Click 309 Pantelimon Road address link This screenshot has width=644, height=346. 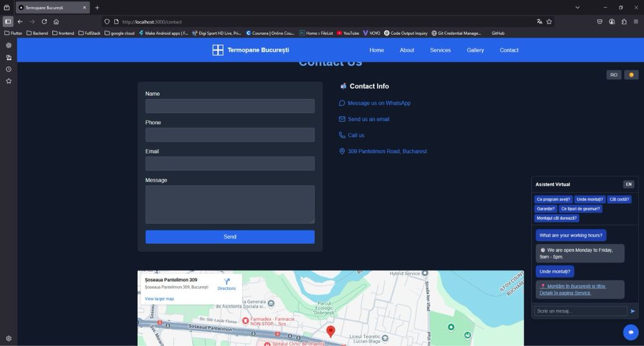[387, 151]
